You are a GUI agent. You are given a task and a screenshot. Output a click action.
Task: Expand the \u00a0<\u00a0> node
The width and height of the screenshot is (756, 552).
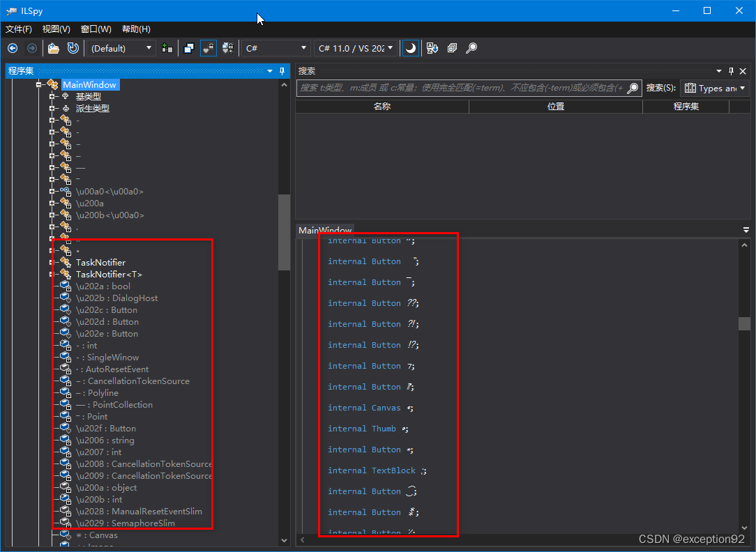52,191
